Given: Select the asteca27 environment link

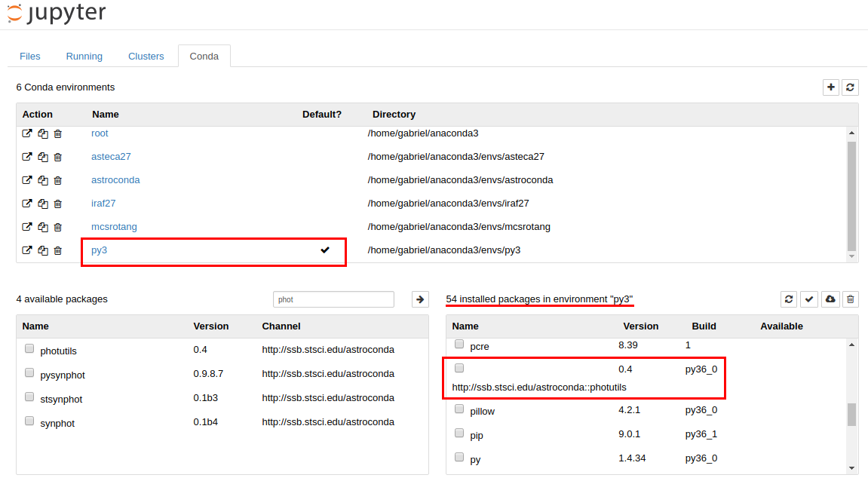Looking at the screenshot, I should pos(111,157).
